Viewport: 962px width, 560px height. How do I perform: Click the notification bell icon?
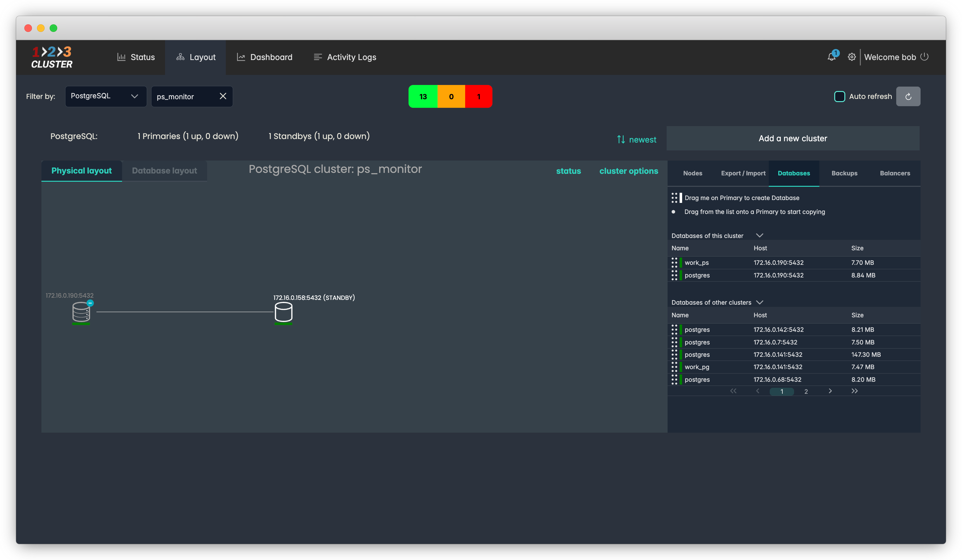(x=831, y=57)
